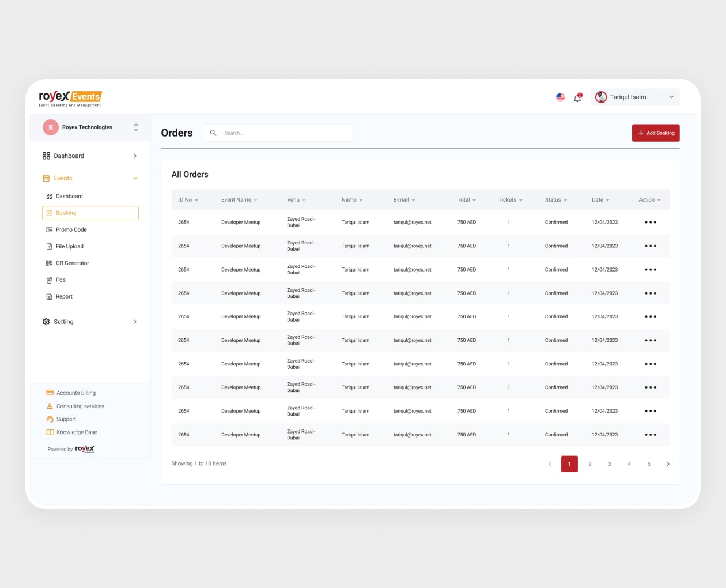Open the Promo Code page
The height and width of the screenshot is (588, 726).
71,230
